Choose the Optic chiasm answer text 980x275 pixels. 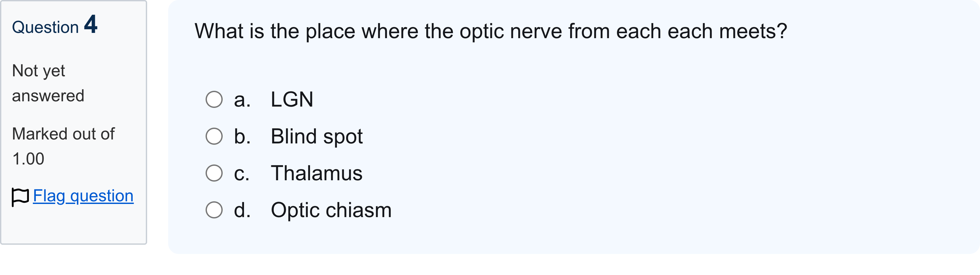(x=331, y=210)
